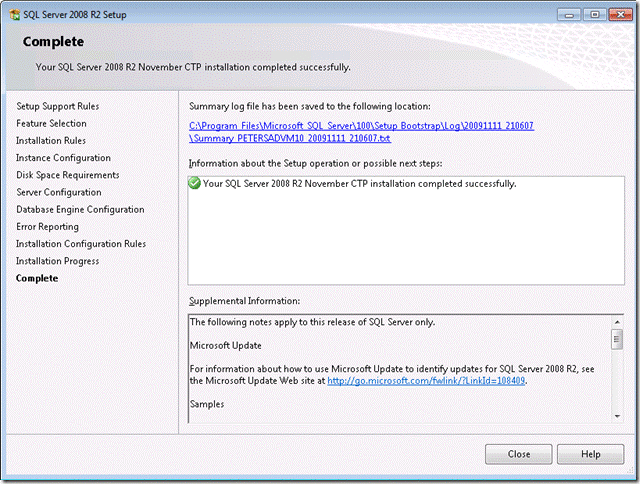Click the Close button
The image size is (640, 484).
pyautogui.click(x=518, y=454)
